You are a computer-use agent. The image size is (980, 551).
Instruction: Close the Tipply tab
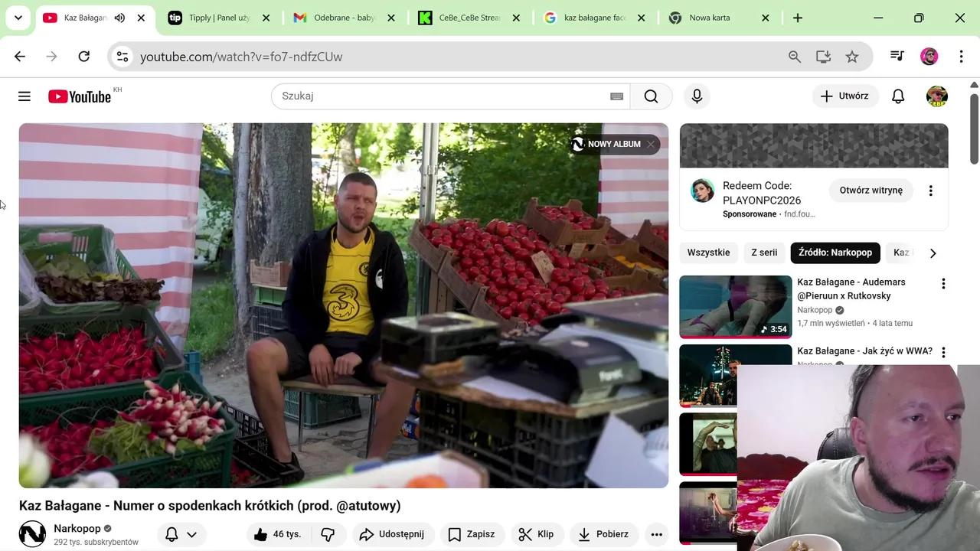266,18
